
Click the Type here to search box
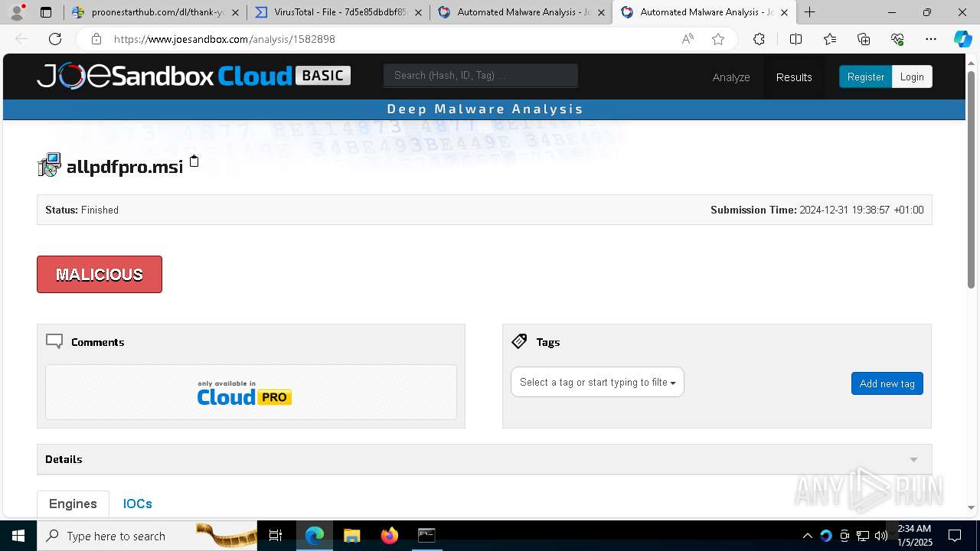pyautogui.click(x=148, y=536)
